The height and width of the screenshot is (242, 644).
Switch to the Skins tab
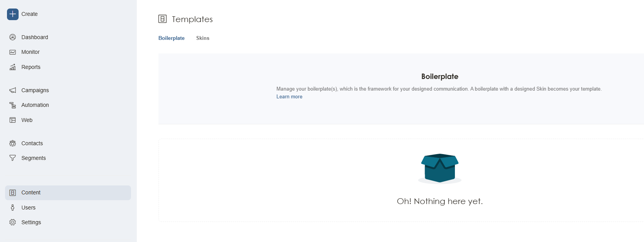point(203,38)
